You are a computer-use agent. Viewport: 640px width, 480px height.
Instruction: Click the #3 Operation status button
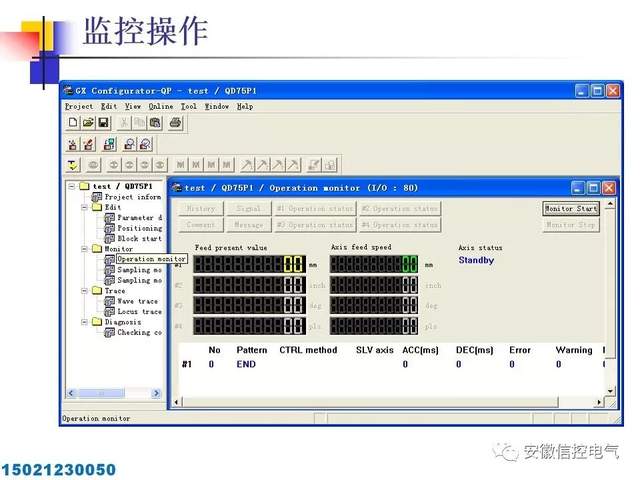(x=315, y=225)
